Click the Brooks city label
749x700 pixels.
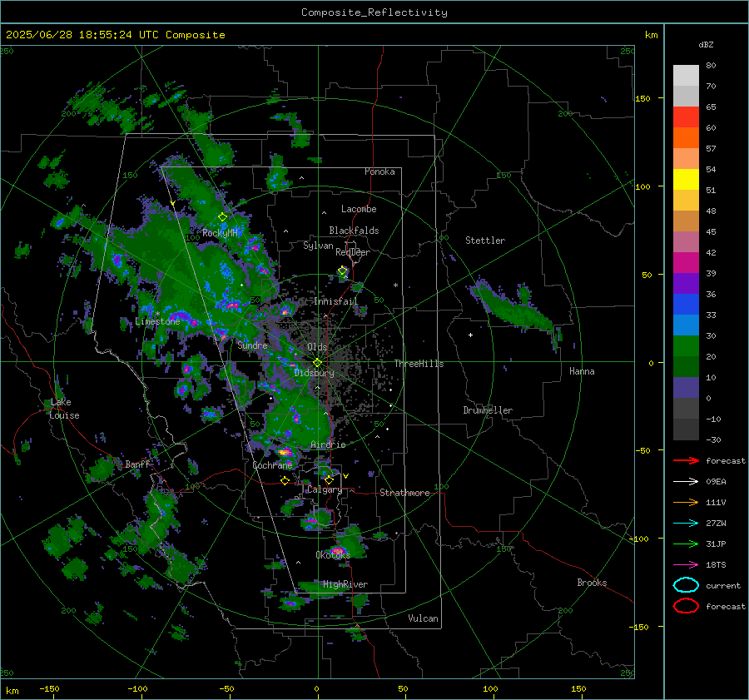[592, 583]
